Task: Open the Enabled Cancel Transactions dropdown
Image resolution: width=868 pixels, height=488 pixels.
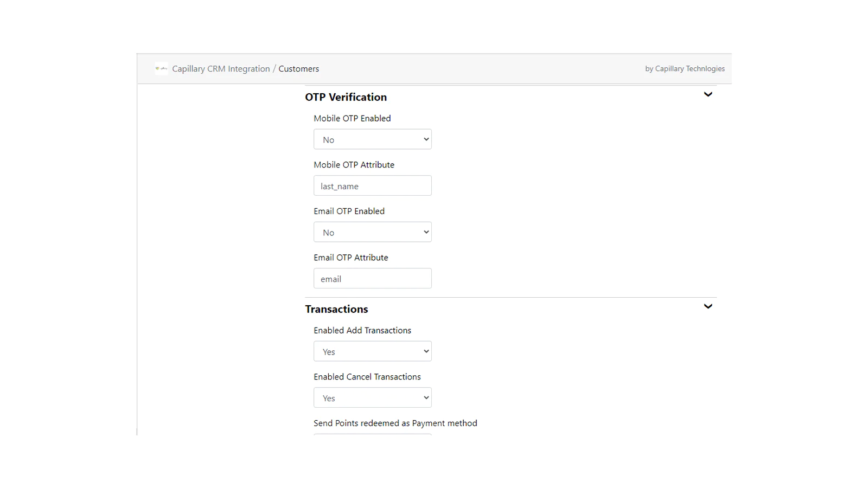Action: pos(373,397)
